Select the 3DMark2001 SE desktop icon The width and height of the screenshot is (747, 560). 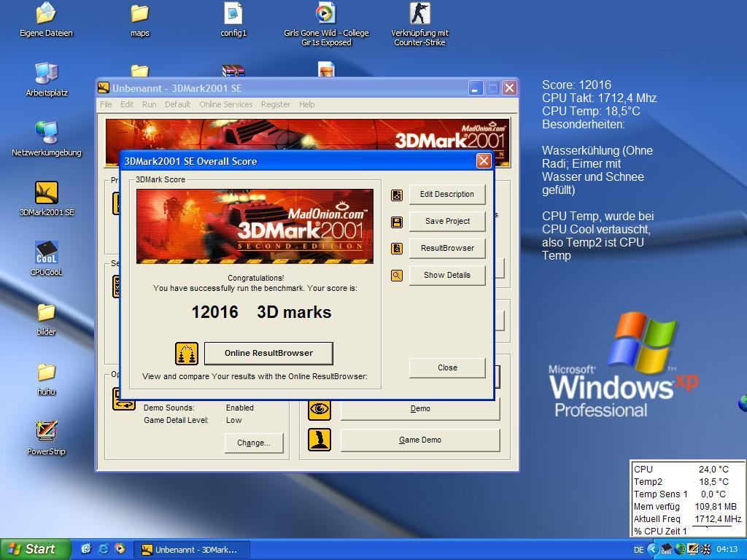click(x=46, y=193)
